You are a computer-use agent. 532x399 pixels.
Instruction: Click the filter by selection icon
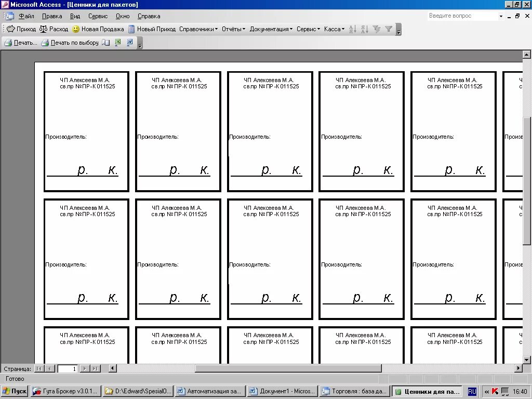pyautogui.click(x=377, y=29)
